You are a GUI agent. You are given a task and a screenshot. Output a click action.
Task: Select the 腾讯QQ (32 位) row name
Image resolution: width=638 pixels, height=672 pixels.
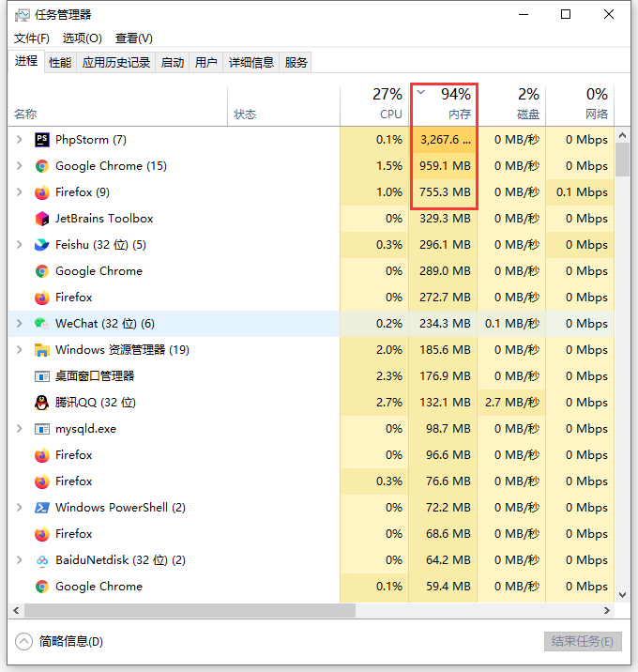click(96, 403)
